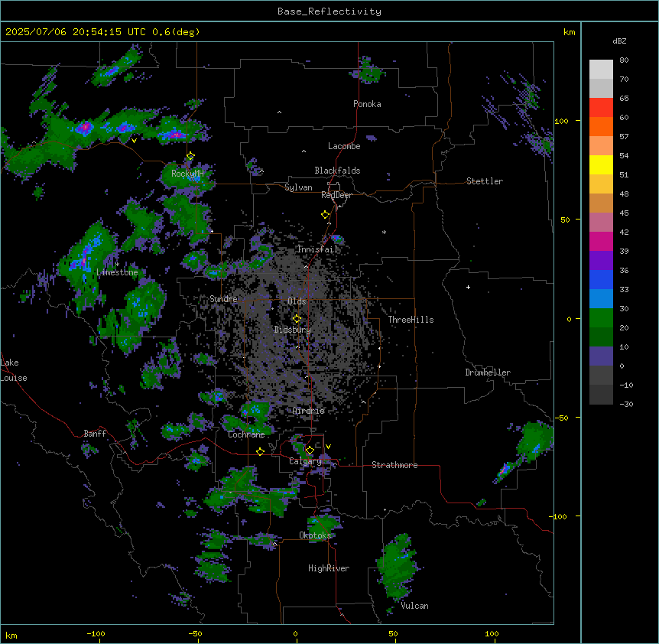Image resolution: width=659 pixels, height=644 pixels.
Task: Click the 0.6(deg) elevation angle text
Action: pyautogui.click(x=176, y=32)
